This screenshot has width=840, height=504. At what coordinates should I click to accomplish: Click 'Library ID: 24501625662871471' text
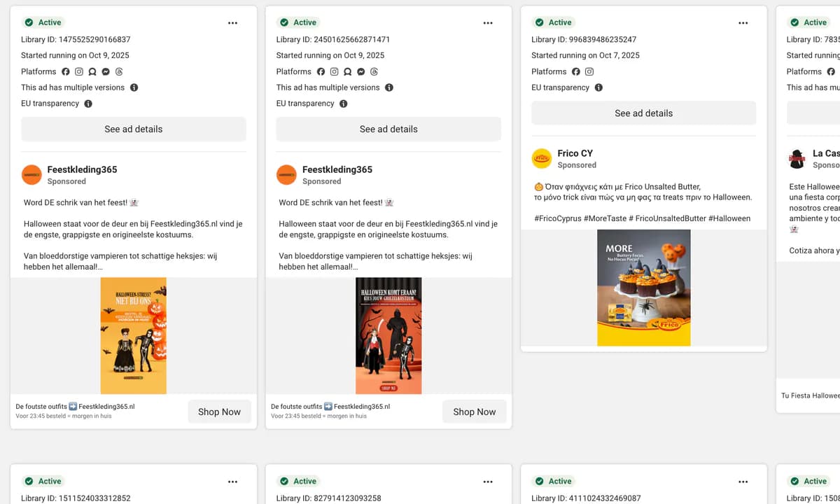(333, 39)
